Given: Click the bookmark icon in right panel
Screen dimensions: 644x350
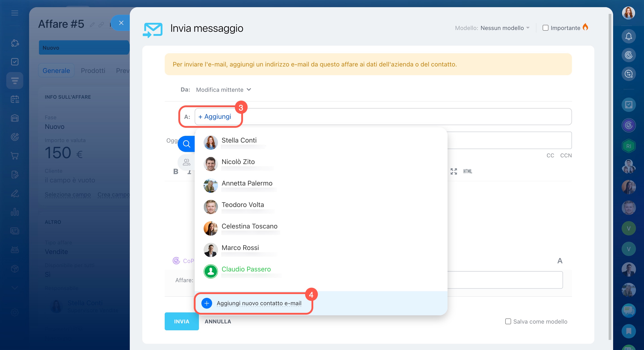Looking at the screenshot, I should [629, 331].
